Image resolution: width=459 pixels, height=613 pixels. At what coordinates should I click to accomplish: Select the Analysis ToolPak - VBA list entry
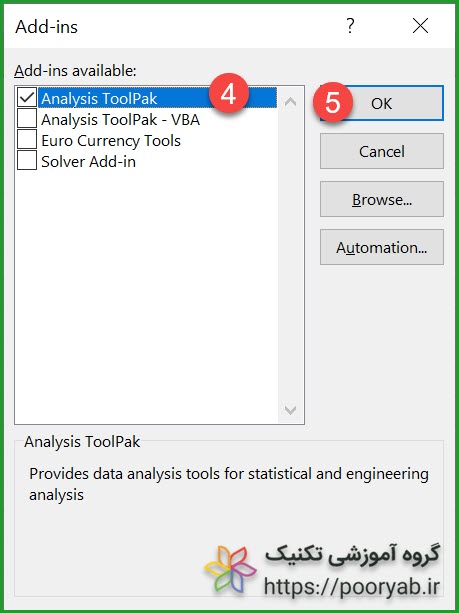pos(120,119)
